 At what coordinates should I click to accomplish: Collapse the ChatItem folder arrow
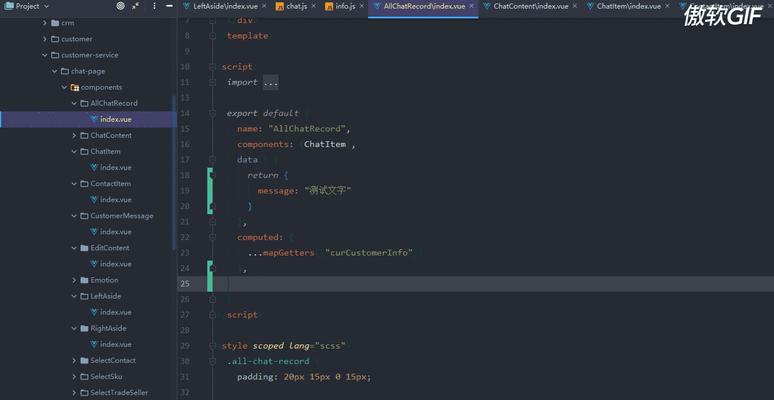(x=74, y=152)
